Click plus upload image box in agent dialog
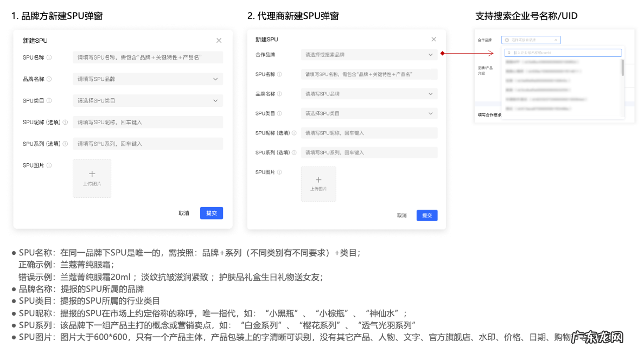 (318, 184)
